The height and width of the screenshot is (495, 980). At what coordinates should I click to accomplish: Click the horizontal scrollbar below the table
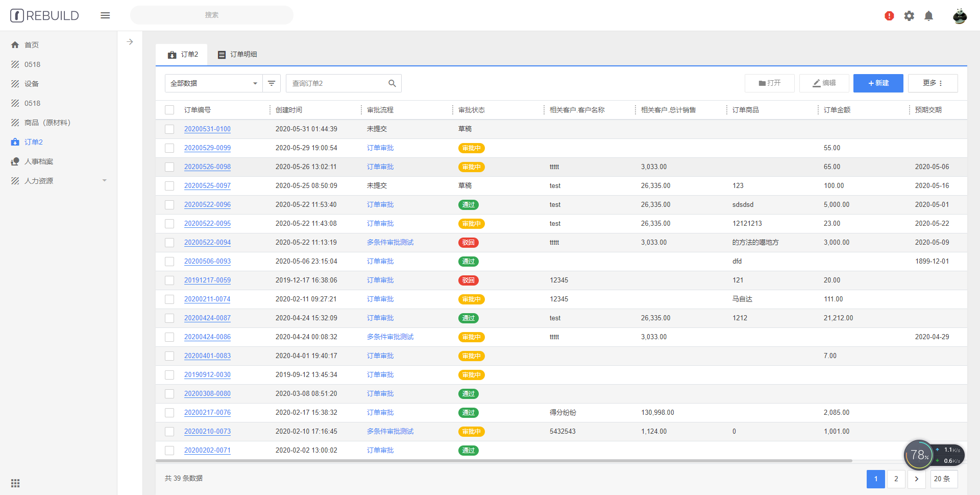pyautogui.click(x=503, y=461)
